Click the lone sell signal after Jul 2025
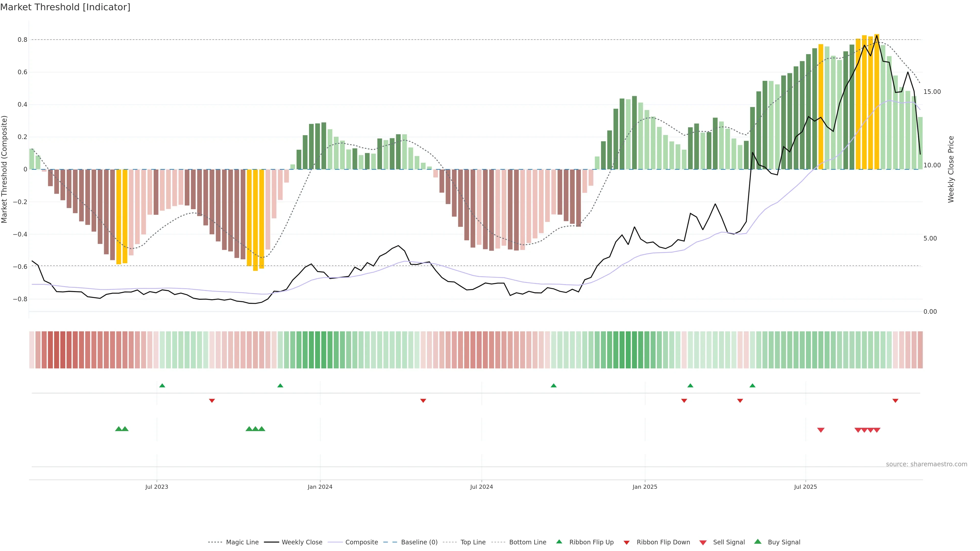Image resolution: width=980 pixels, height=551 pixels. click(x=820, y=430)
